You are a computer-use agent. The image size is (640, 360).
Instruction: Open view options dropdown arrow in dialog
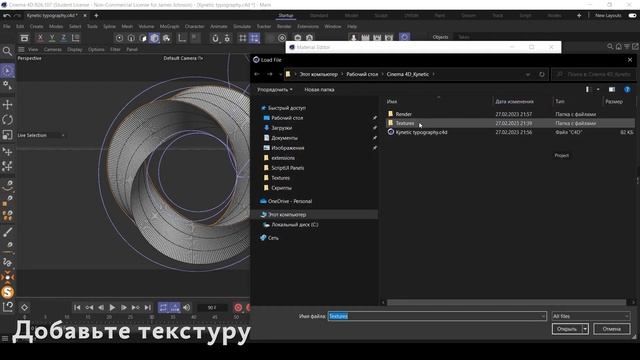click(598, 89)
